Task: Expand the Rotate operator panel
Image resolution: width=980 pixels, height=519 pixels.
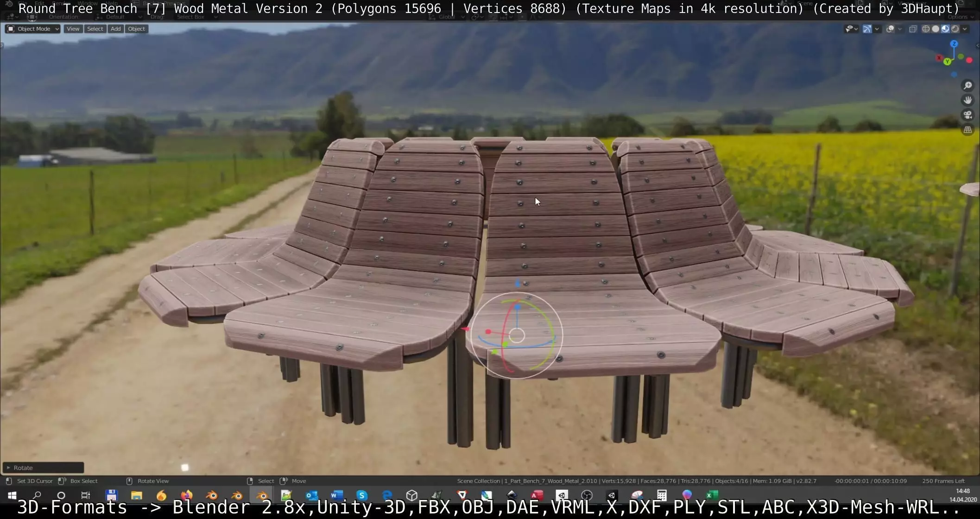Action: 43,468
